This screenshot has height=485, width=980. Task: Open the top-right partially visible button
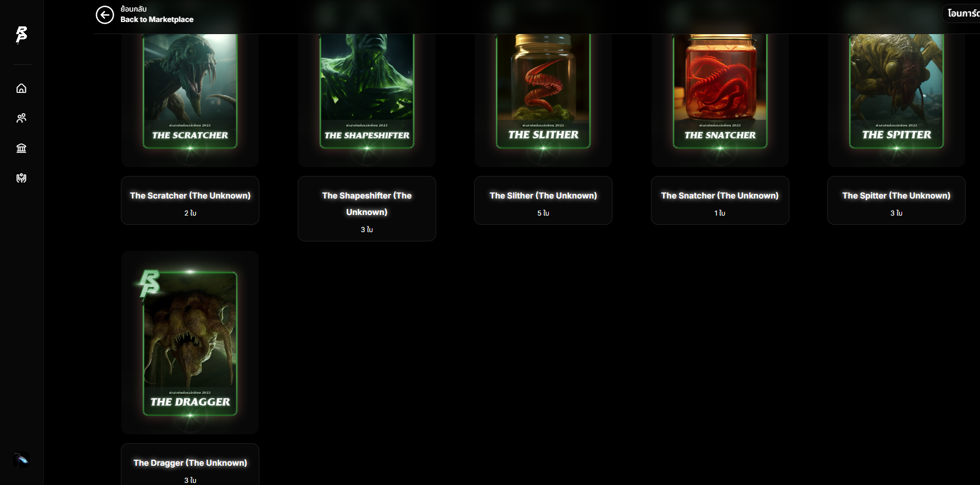[962, 13]
